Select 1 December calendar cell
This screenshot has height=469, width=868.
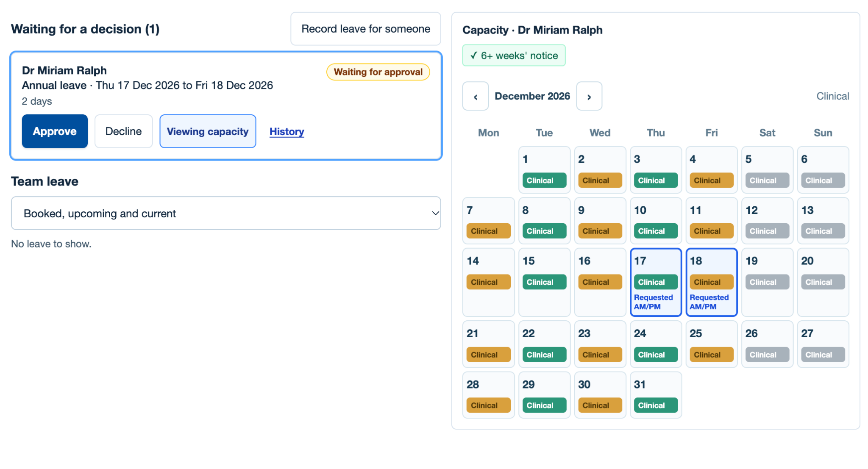(x=544, y=170)
